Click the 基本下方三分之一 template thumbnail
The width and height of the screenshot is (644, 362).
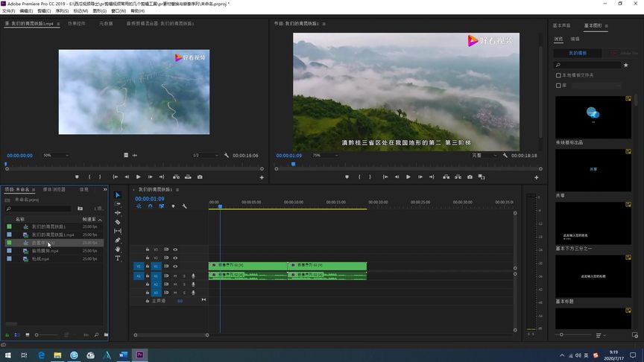pyautogui.click(x=593, y=223)
